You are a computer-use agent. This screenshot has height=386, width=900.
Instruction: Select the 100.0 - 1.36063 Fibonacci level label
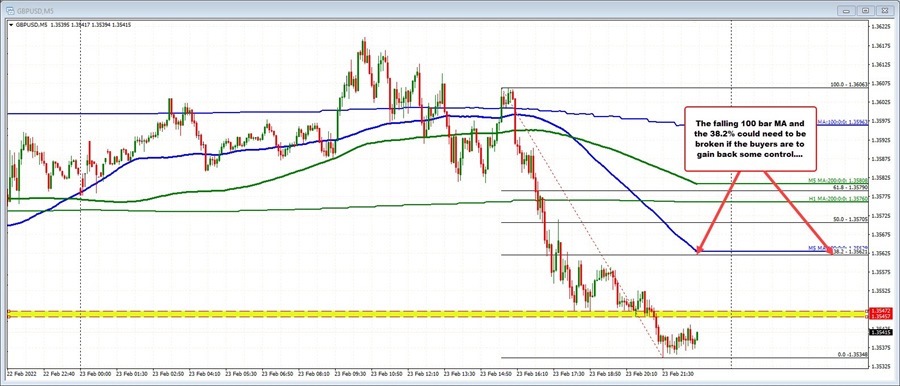click(849, 85)
